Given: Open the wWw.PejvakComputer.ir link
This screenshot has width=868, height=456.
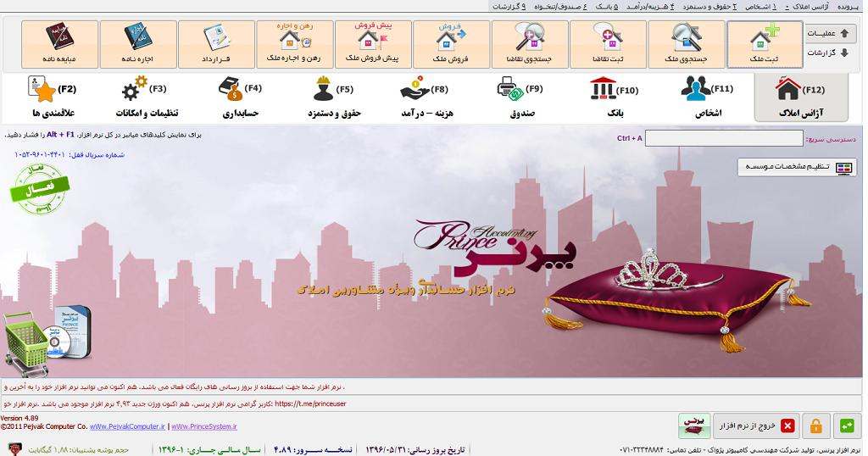Looking at the screenshot, I should (127, 426).
